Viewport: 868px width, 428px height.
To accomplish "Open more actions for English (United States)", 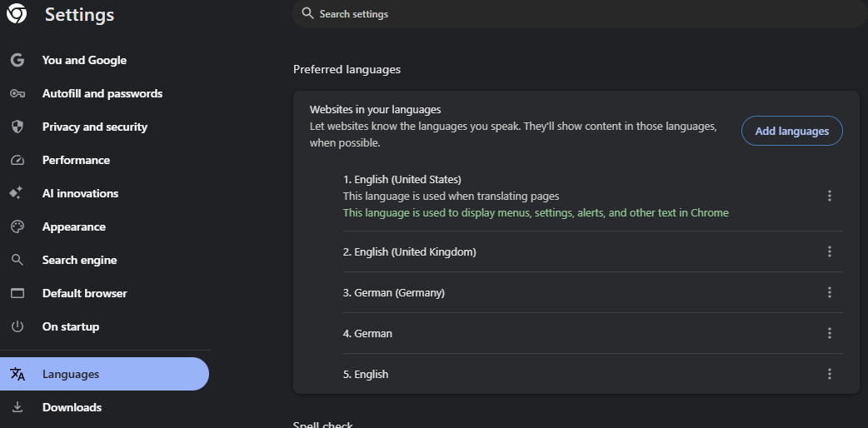I will coord(829,196).
